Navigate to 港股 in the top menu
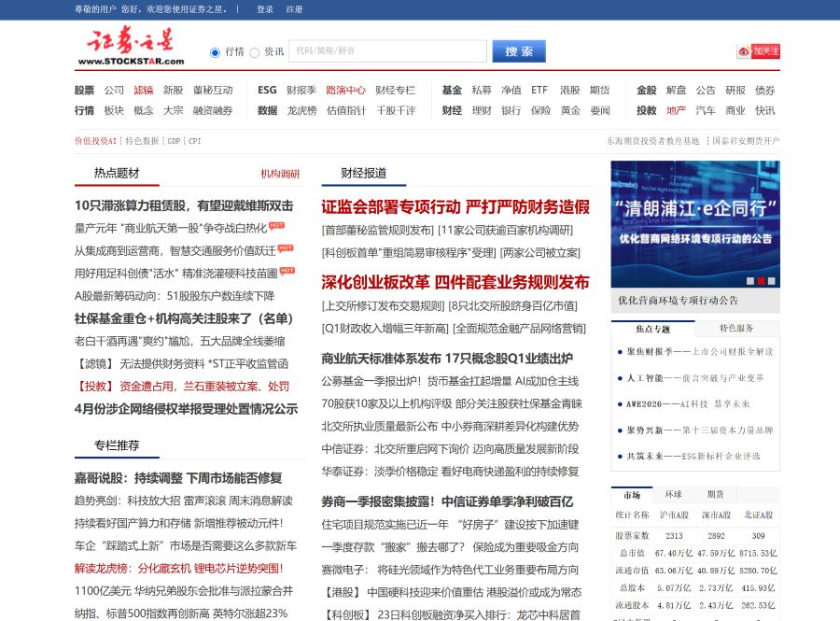840x621 pixels. tap(570, 91)
